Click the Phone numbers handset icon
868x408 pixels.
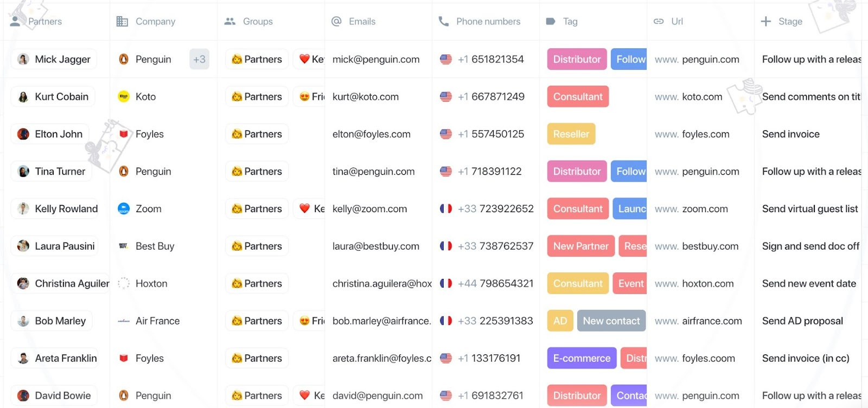[444, 22]
